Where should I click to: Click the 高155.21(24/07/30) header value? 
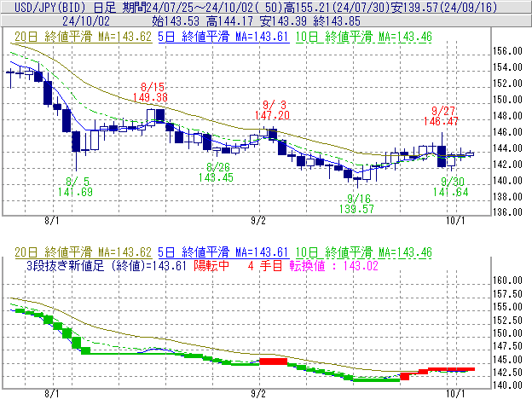point(339,7)
